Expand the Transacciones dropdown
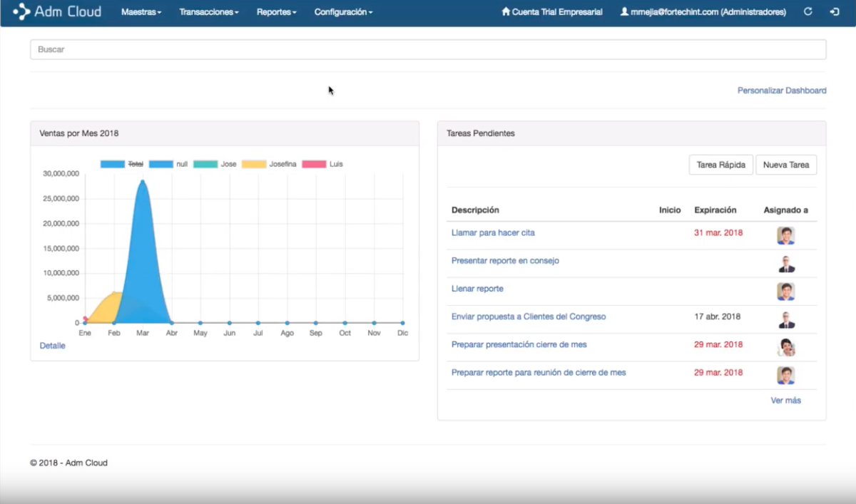The width and height of the screenshot is (856, 504). point(208,12)
